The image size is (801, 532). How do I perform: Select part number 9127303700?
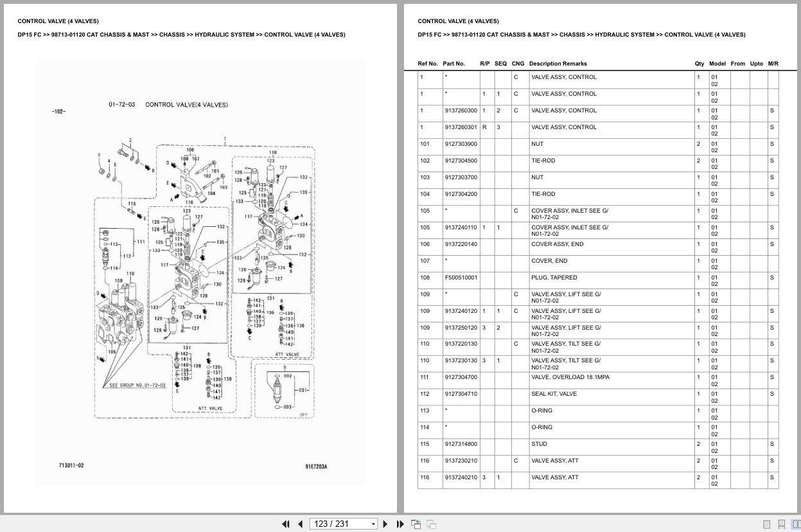point(461,177)
